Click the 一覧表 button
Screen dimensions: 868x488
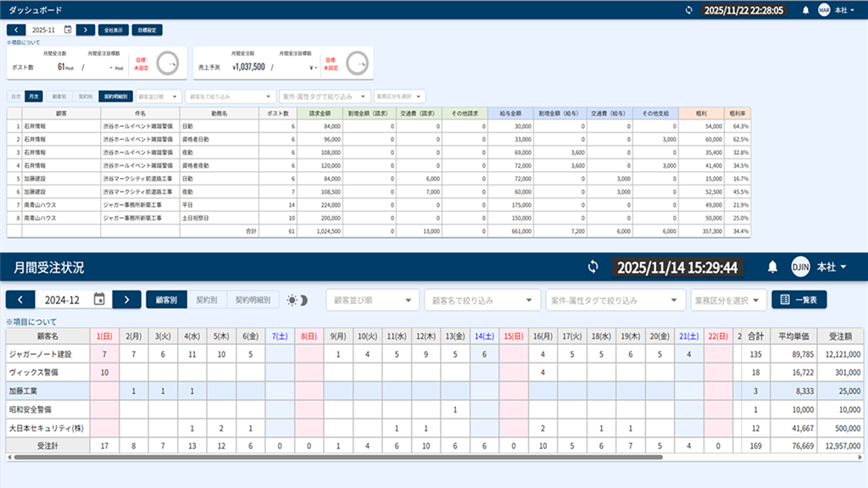point(798,300)
